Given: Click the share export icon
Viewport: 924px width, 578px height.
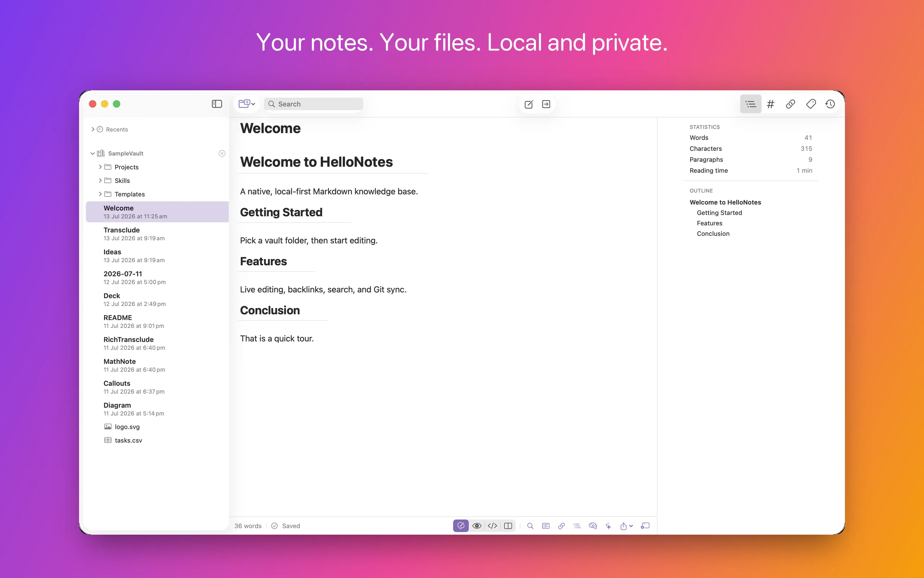Looking at the screenshot, I should coord(623,526).
